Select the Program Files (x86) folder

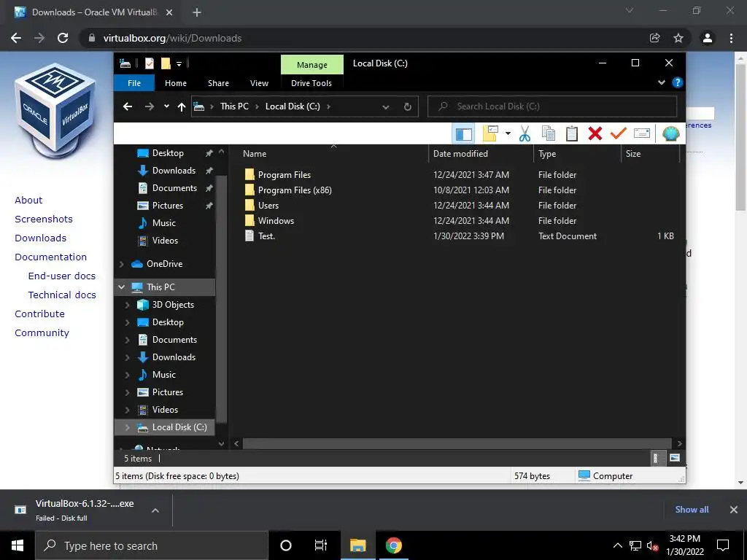coord(295,190)
